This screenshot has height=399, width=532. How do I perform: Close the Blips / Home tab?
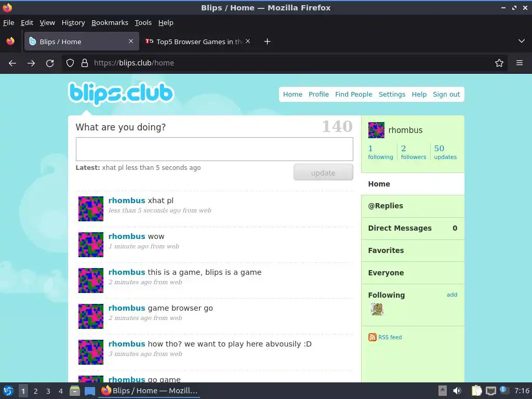pos(131,41)
